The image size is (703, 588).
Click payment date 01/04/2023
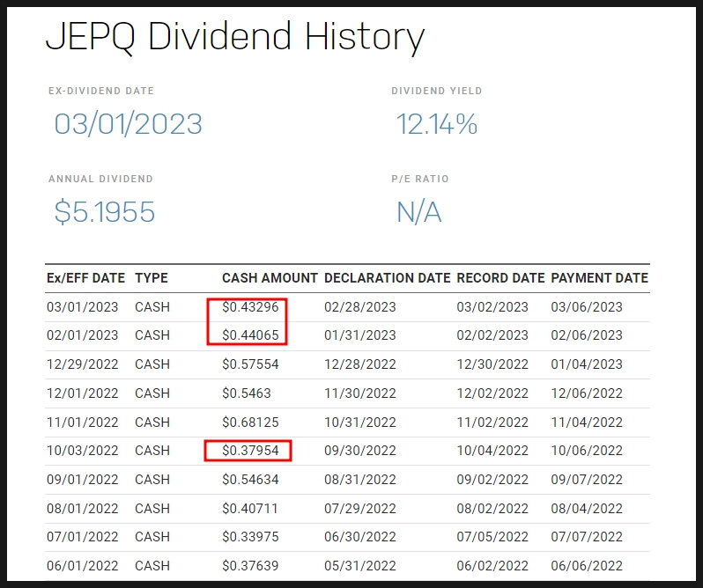click(x=587, y=364)
